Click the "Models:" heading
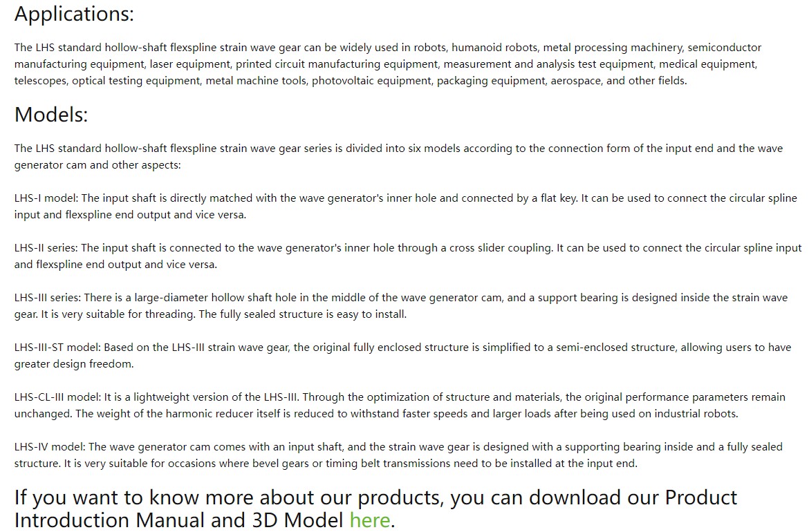Image resolution: width=809 pixels, height=532 pixels. [x=51, y=114]
